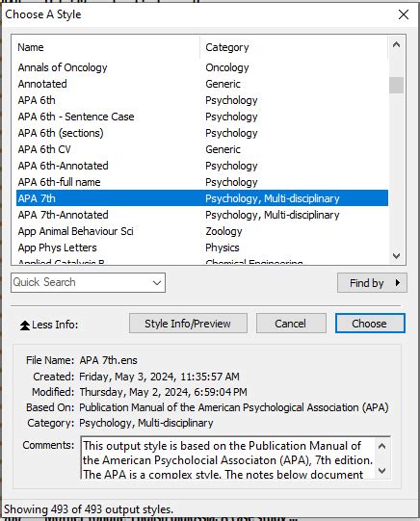This screenshot has height=521, width=420.
Task: Click the Based On value text
Action: pyautogui.click(x=234, y=407)
